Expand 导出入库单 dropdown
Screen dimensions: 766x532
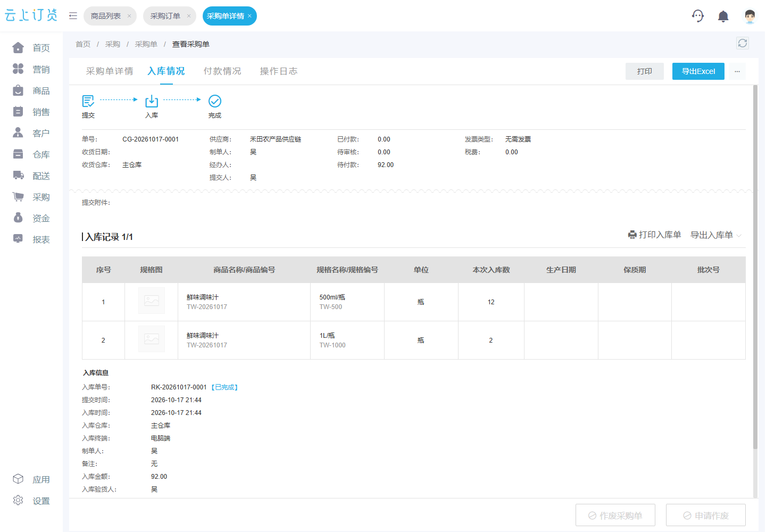coord(716,235)
